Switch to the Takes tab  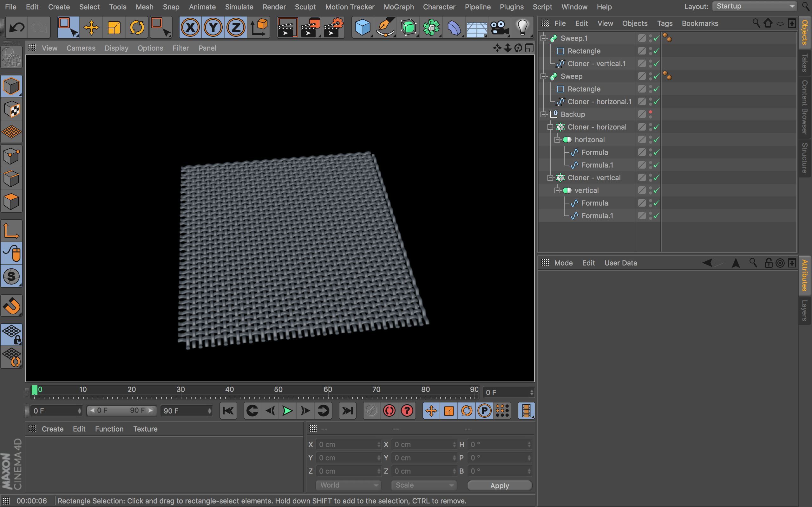[805, 63]
